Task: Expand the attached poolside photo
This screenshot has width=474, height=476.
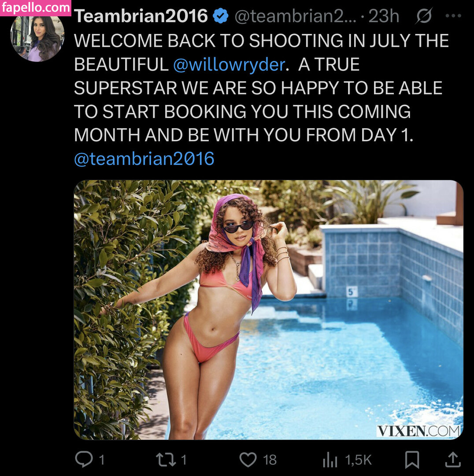Action: click(x=268, y=309)
